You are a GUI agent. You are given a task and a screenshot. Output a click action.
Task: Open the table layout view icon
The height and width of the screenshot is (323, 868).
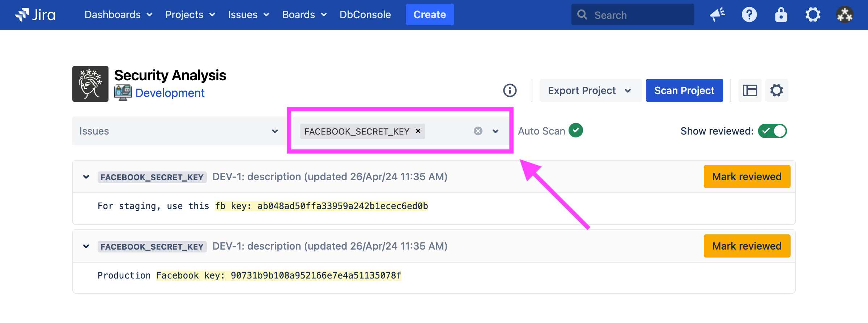[750, 90]
